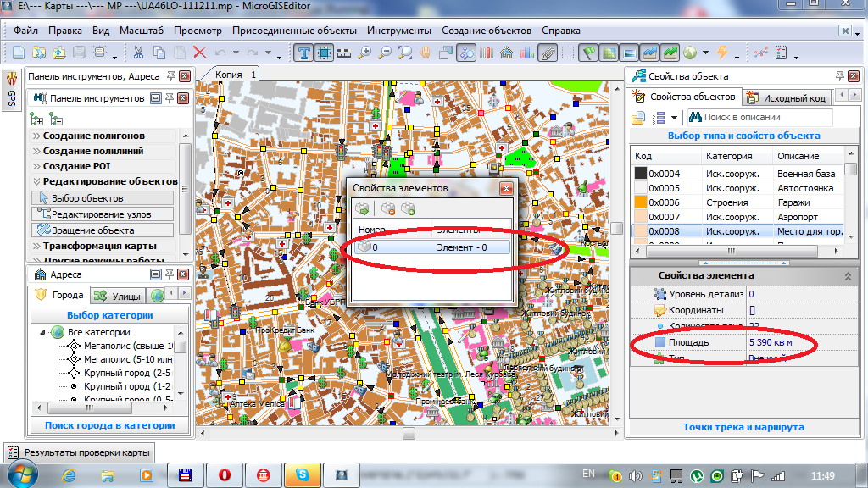The height and width of the screenshot is (488, 868).
Task: Click the red X delete toolbar icon
Action: pos(200,53)
